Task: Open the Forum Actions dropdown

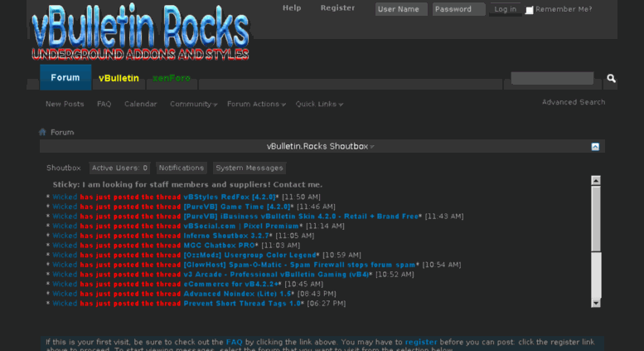Action: [256, 104]
